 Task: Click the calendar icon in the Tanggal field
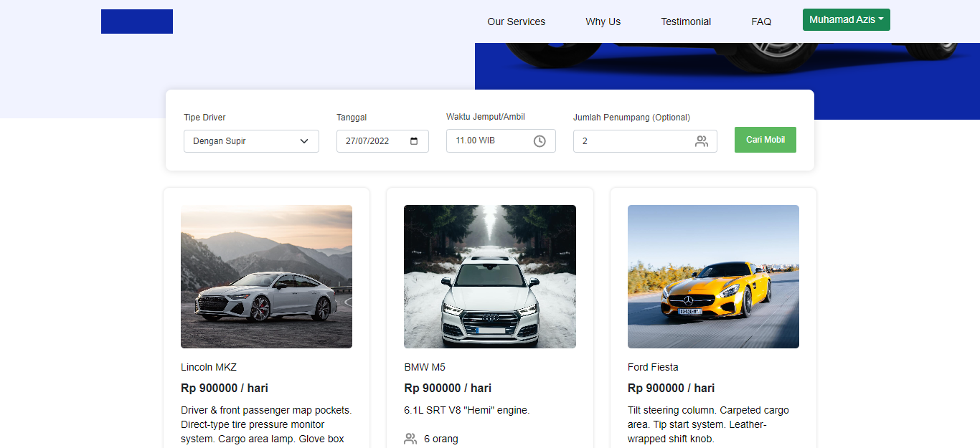pyautogui.click(x=413, y=141)
